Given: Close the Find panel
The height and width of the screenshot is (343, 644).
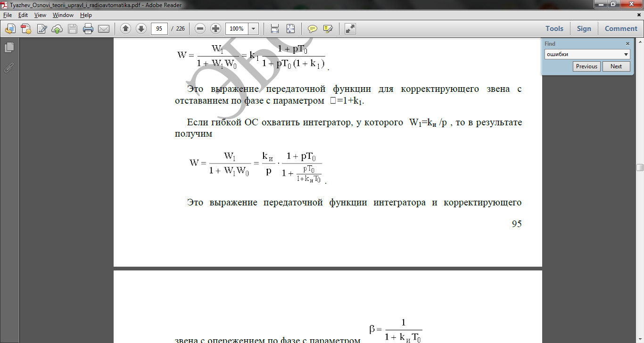Looking at the screenshot, I should (627, 44).
